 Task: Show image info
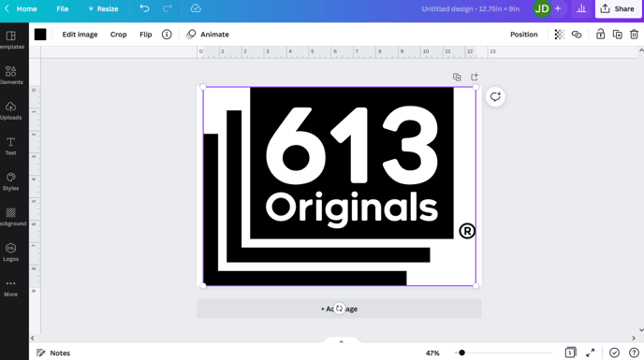coord(167,35)
